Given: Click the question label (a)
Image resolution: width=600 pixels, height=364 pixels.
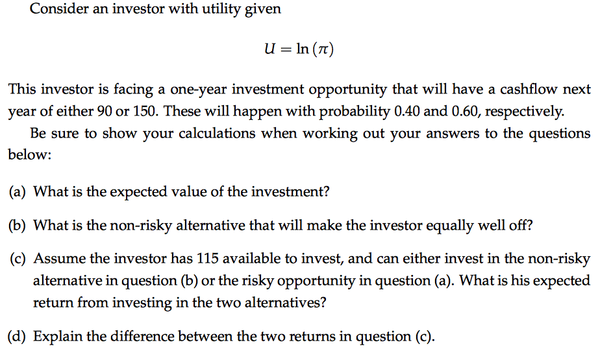Looking at the screenshot, I should (x=18, y=191).
